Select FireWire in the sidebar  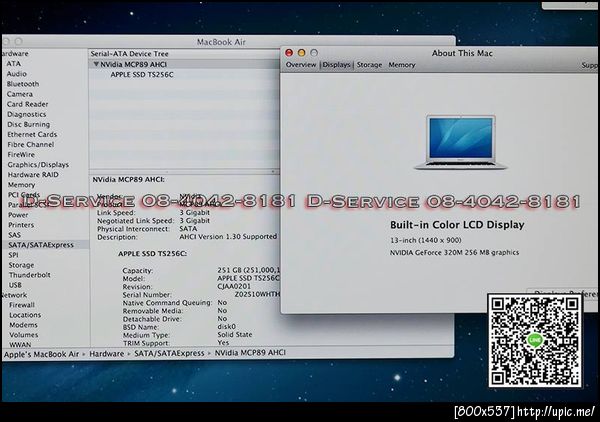tap(21, 155)
